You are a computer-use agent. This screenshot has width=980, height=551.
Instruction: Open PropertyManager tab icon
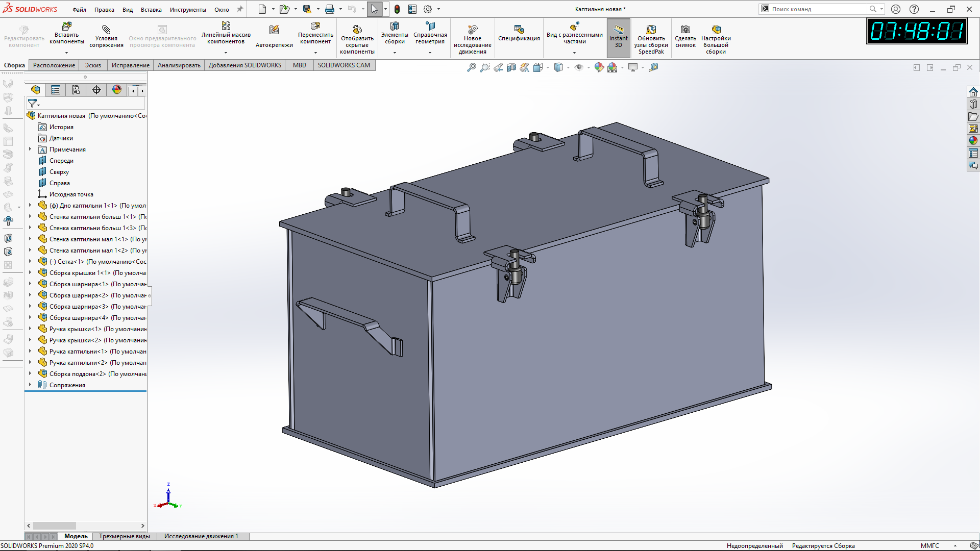point(56,90)
